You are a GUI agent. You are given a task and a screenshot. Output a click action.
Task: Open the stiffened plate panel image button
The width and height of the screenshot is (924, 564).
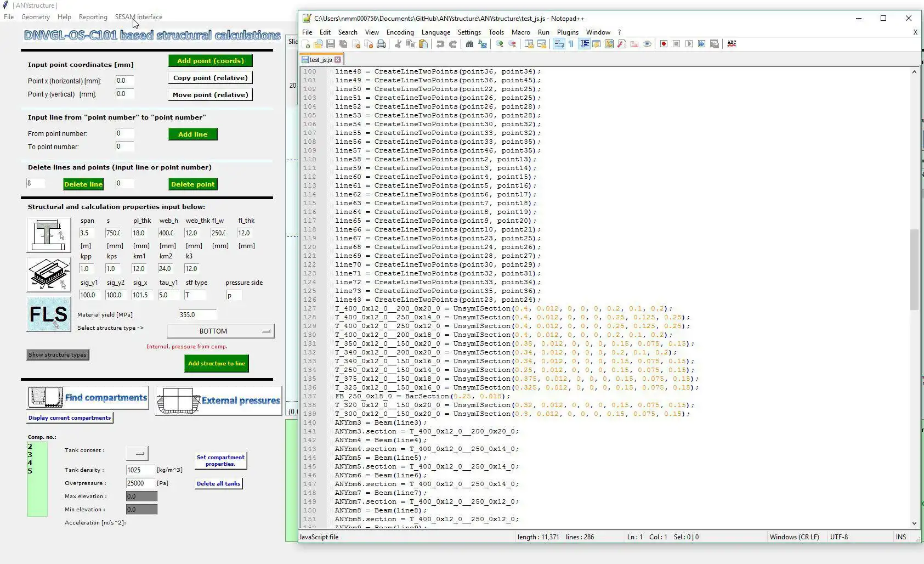(49, 274)
